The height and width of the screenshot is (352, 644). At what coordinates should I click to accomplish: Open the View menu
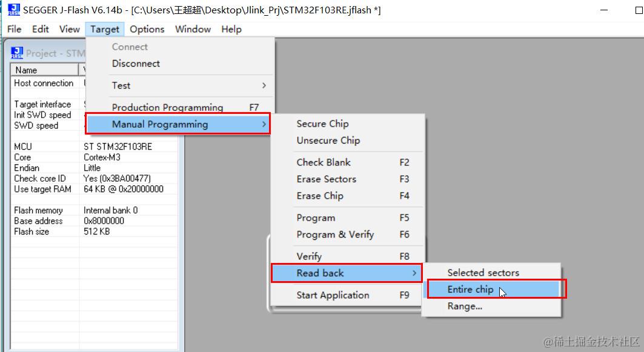pos(70,29)
